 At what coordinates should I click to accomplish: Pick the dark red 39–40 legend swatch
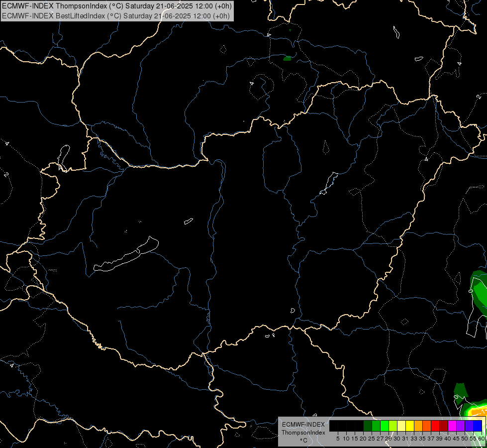click(444, 426)
